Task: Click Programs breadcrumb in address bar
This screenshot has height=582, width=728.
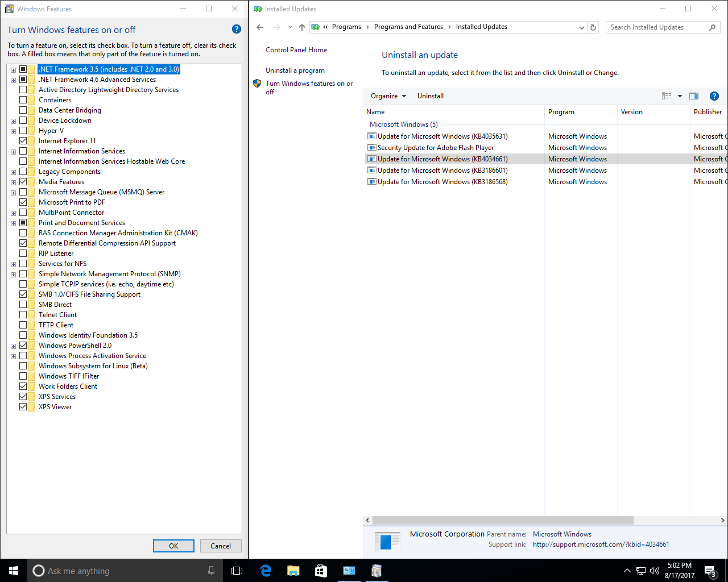Action: pos(346,27)
